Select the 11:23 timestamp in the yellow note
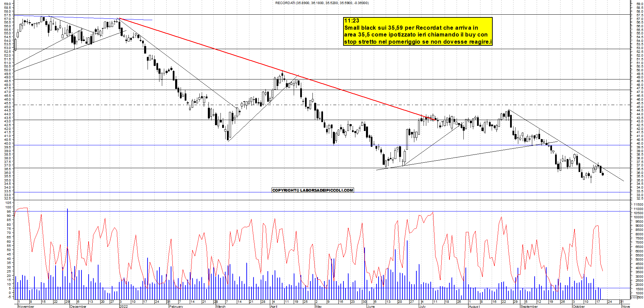644x308 pixels. pos(351,20)
